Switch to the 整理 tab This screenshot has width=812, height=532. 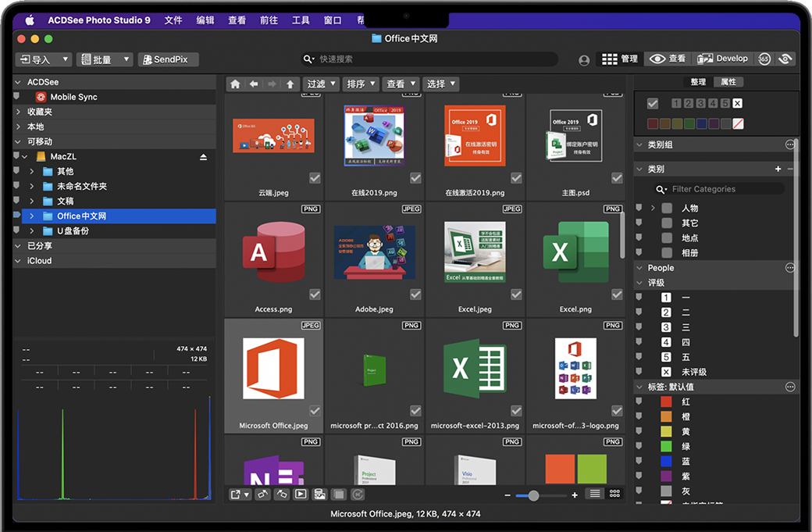[x=698, y=82]
